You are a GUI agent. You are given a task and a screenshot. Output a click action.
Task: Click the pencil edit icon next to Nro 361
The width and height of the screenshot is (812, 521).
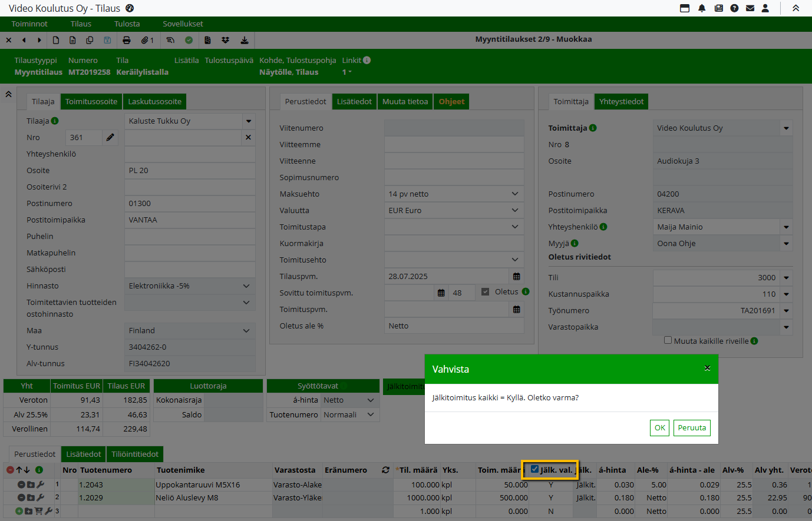(110, 137)
